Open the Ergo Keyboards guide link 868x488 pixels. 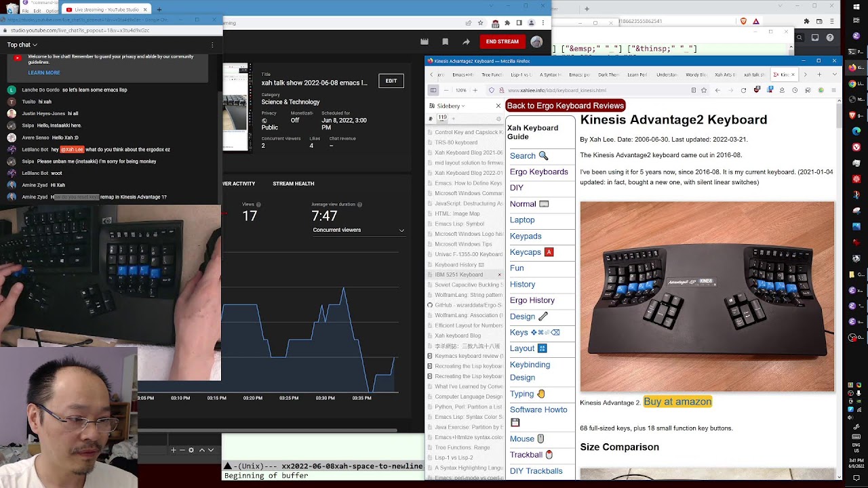(539, 171)
